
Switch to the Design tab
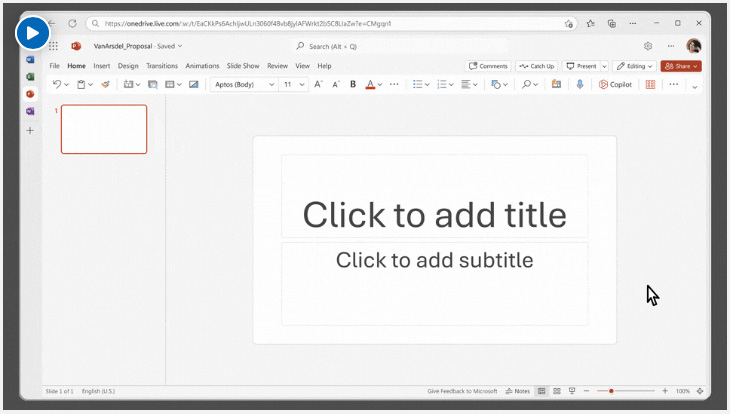tap(128, 66)
